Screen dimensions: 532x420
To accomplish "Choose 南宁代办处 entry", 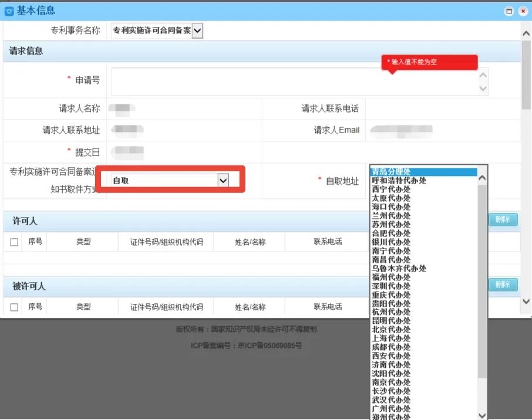I will coord(424,251).
